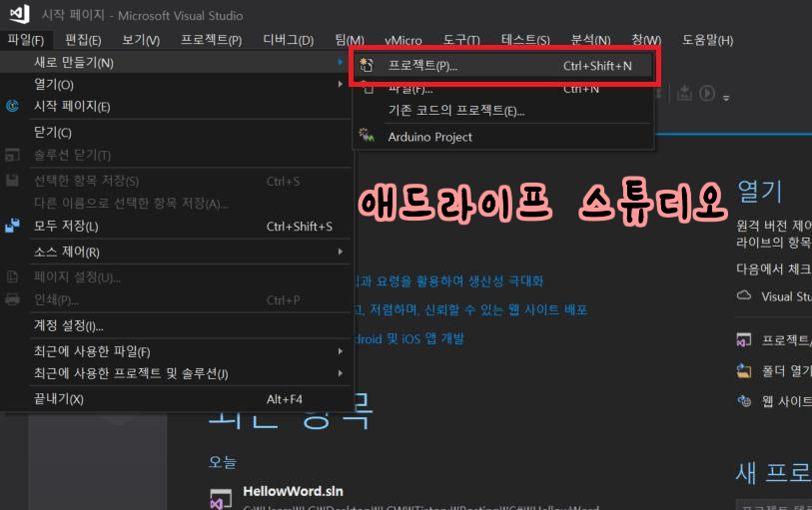Viewport: 812px width, 510px height.
Task: Open the 테스트(S) menu
Action: (525, 40)
